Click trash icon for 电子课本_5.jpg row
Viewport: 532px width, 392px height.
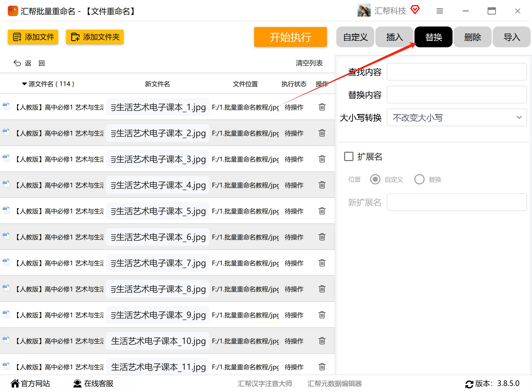point(322,211)
